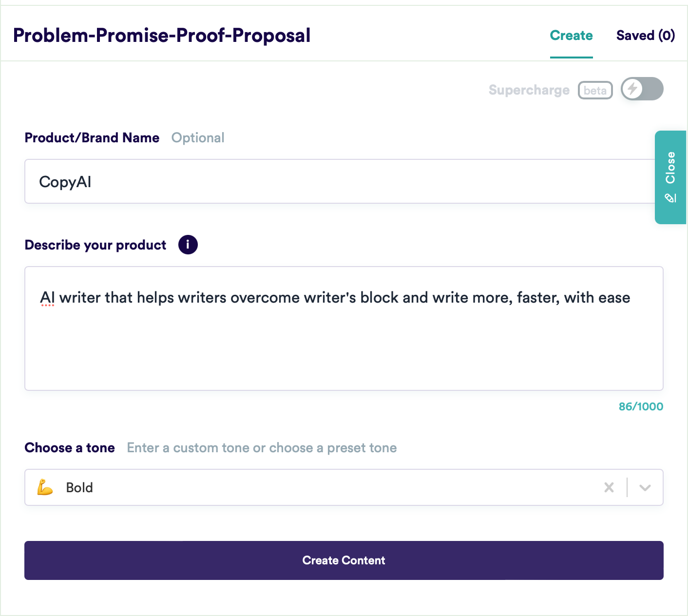
Task: Click inside the product description text area
Action: 344,328
